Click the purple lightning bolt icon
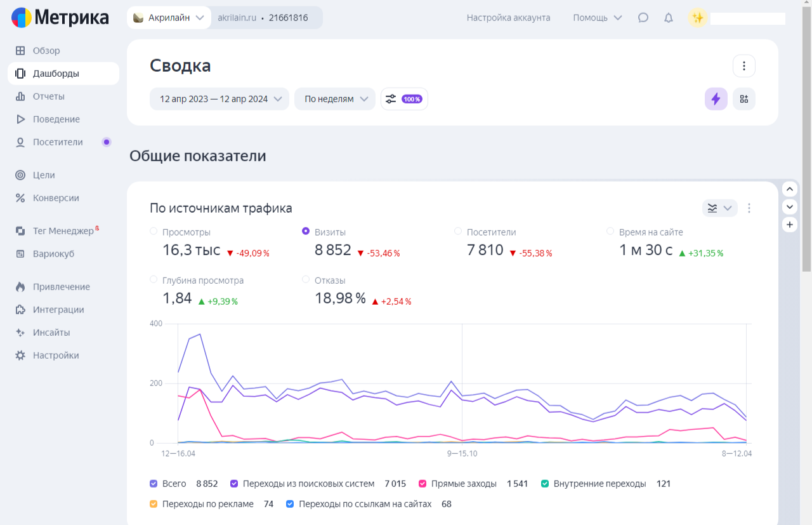The height and width of the screenshot is (525, 812). click(716, 99)
